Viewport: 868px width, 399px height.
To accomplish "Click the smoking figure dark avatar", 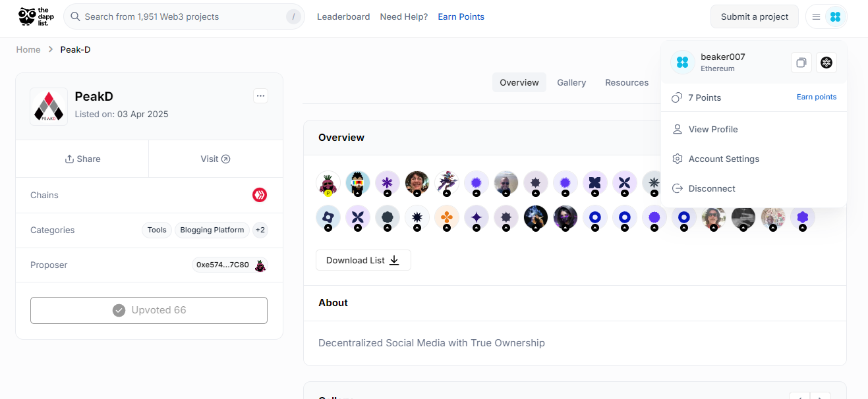I will pyautogui.click(x=536, y=217).
